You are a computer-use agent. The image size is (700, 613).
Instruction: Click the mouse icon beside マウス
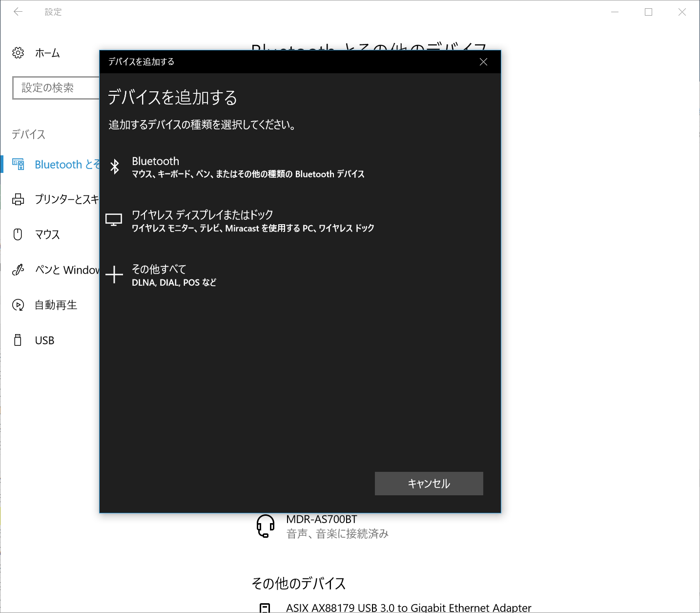pyautogui.click(x=18, y=234)
